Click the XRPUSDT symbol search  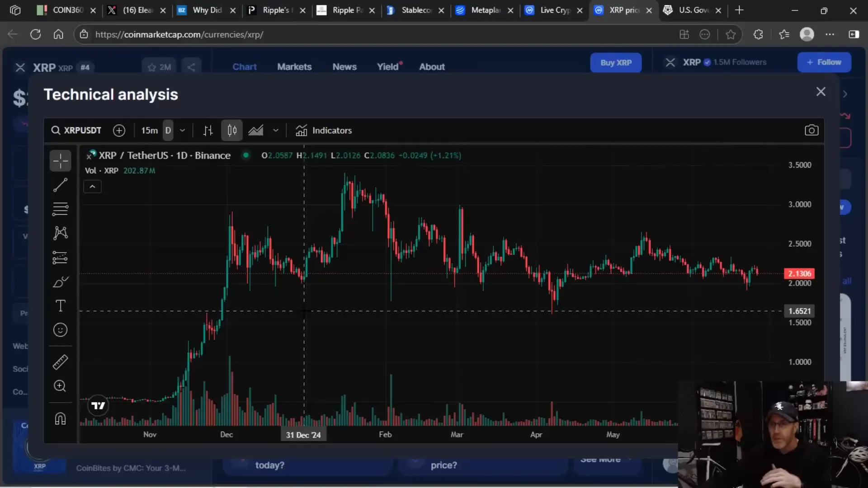pyautogui.click(x=76, y=131)
